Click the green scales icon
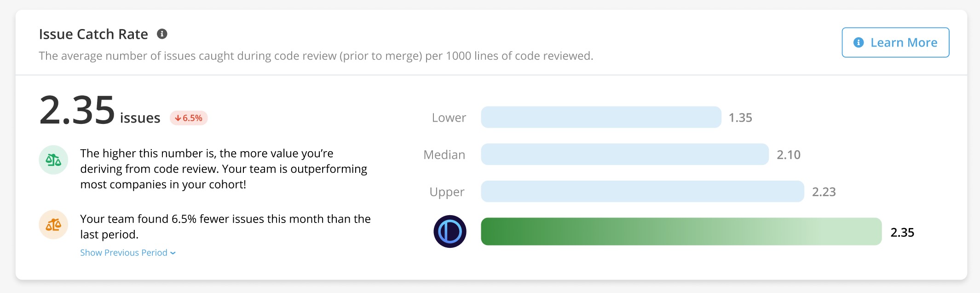Viewport: 980px width, 293px height. 53,160
